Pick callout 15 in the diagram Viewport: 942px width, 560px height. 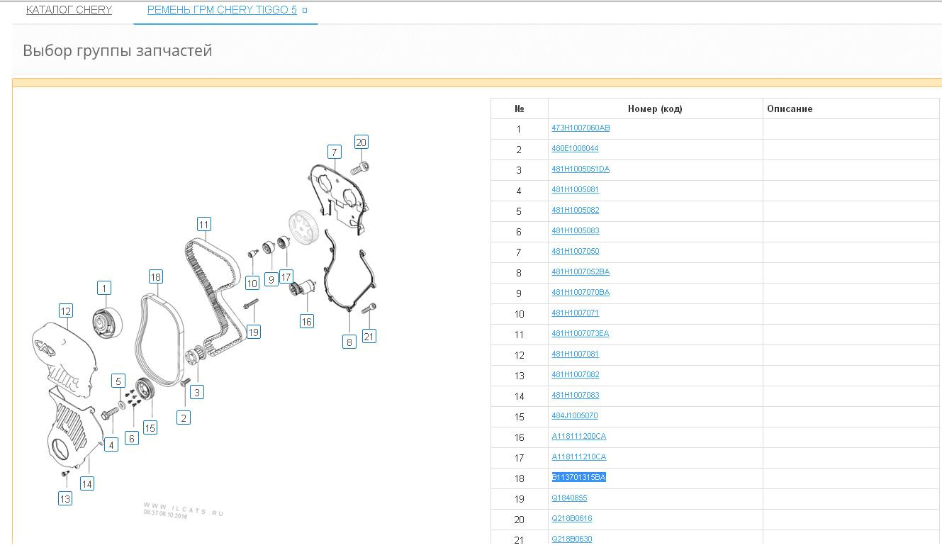[150, 427]
